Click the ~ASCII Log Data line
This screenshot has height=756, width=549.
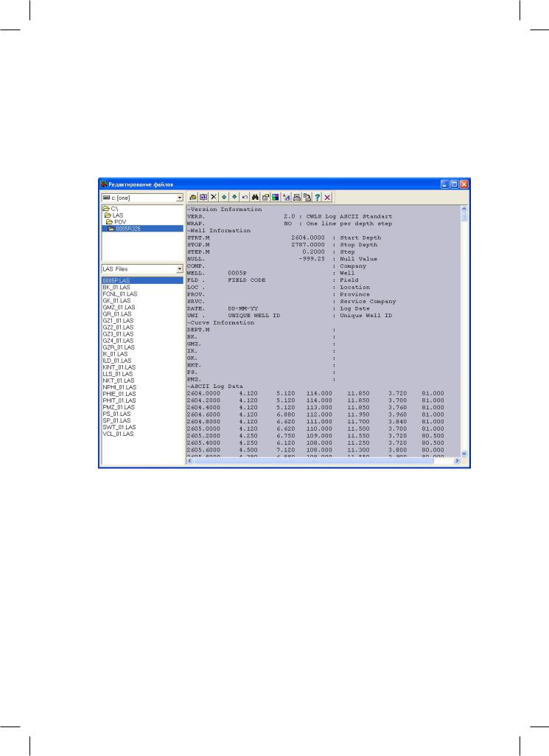pos(215,386)
